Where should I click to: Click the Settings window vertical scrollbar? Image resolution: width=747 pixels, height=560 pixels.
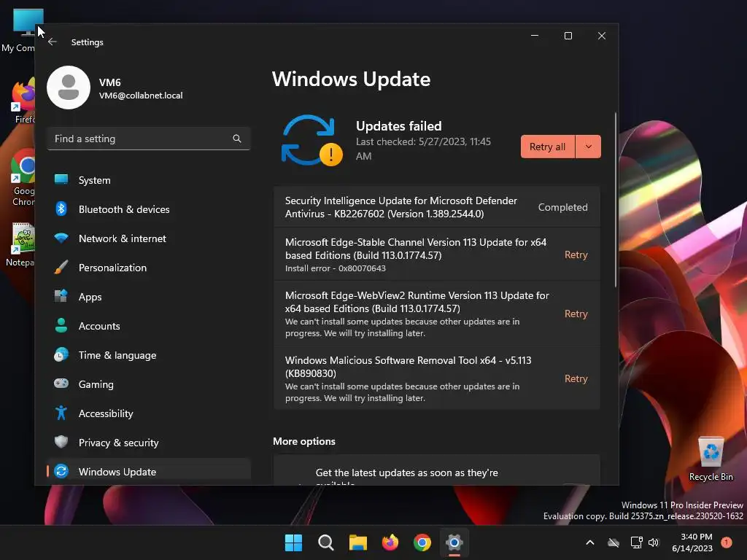point(616,200)
